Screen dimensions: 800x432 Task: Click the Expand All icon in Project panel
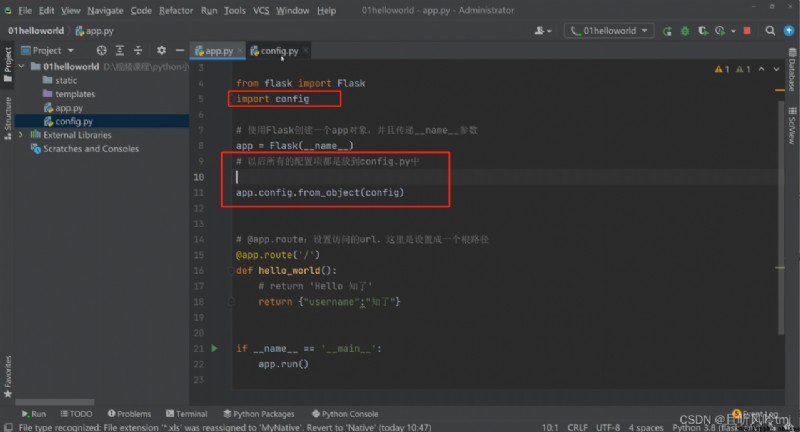click(x=120, y=50)
